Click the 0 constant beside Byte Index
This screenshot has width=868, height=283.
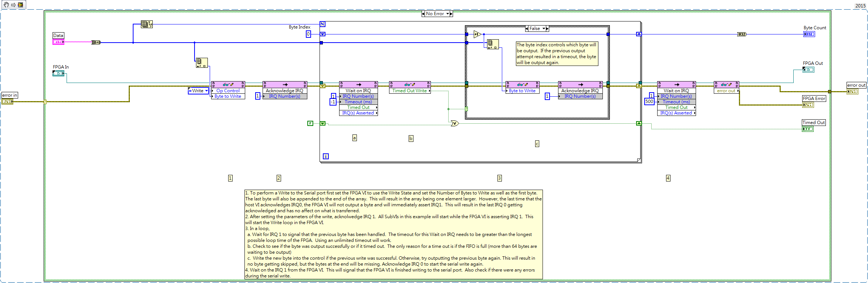point(308,34)
